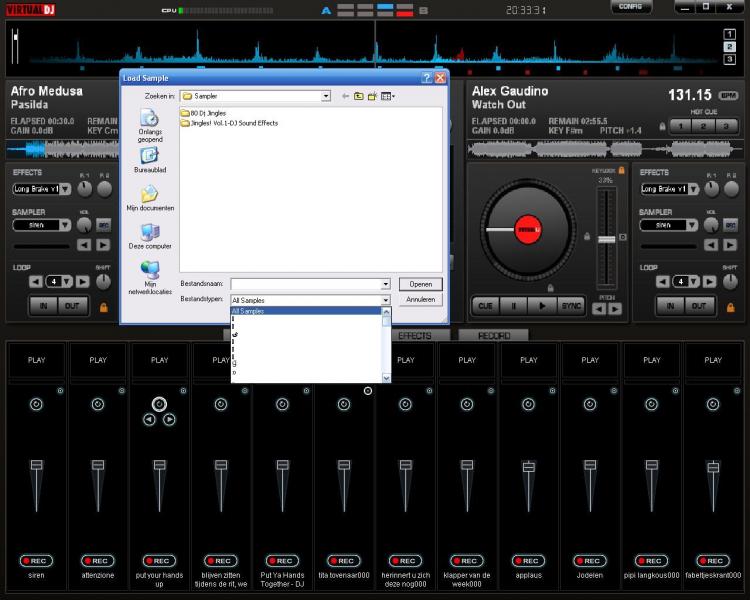
Task: Click the CUE button on right deck
Action: pyautogui.click(x=485, y=306)
